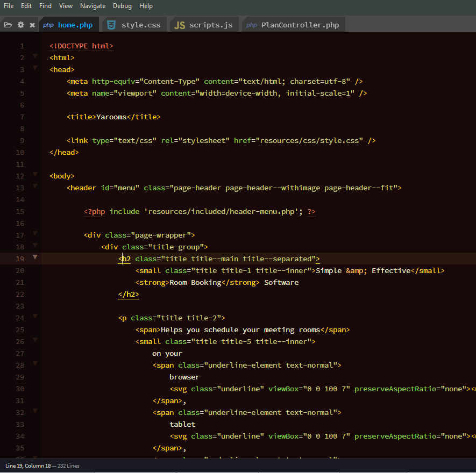This screenshot has height=473, width=476.
Task: Collapse the body tag using the line 12 arrow
Action: pyautogui.click(x=35, y=174)
